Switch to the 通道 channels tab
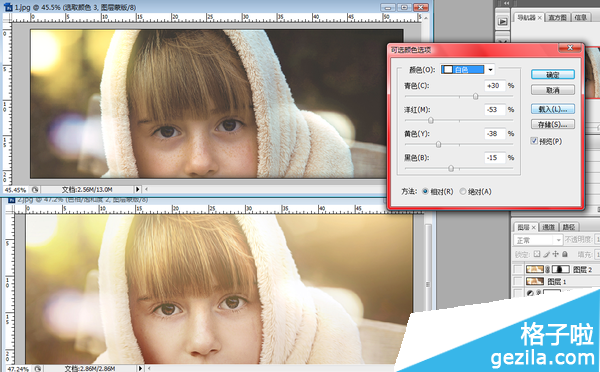 coord(548,227)
